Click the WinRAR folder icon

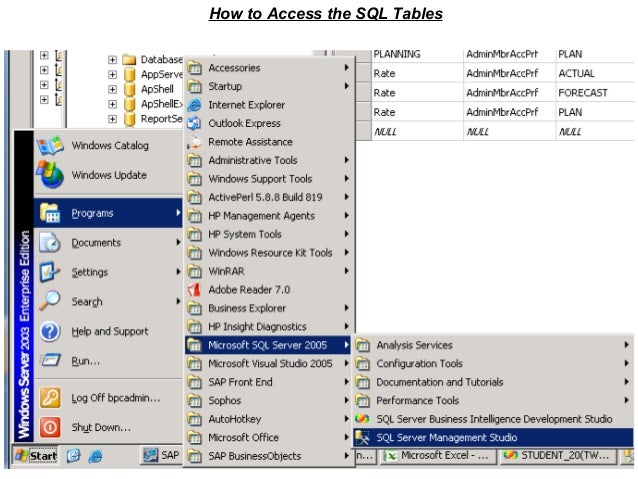tap(194, 271)
